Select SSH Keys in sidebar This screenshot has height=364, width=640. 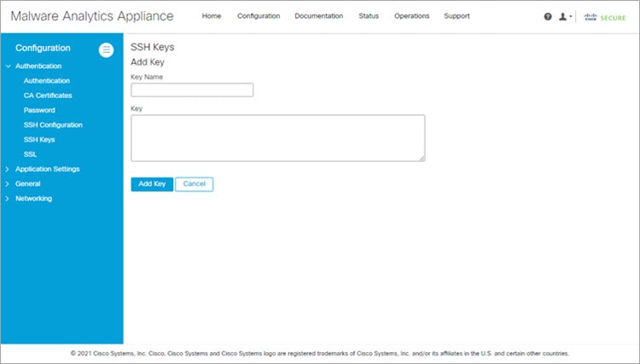(x=39, y=140)
